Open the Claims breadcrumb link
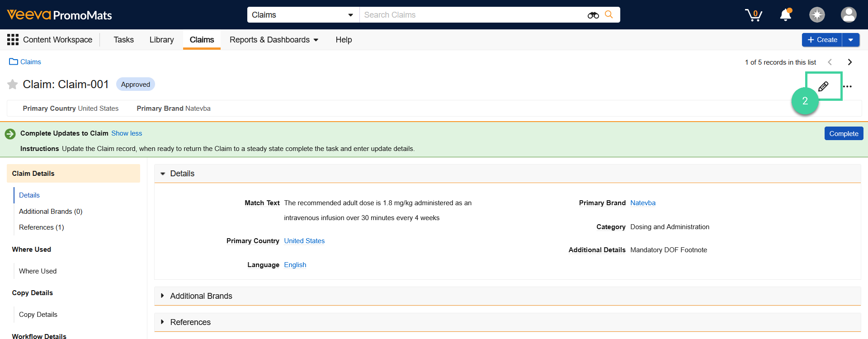This screenshot has height=339, width=868. click(x=31, y=62)
